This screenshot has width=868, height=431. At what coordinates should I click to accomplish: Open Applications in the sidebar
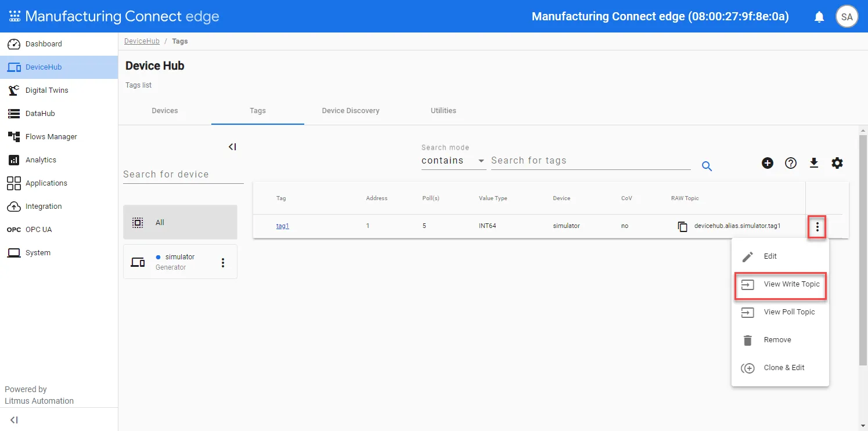point(59,183)
